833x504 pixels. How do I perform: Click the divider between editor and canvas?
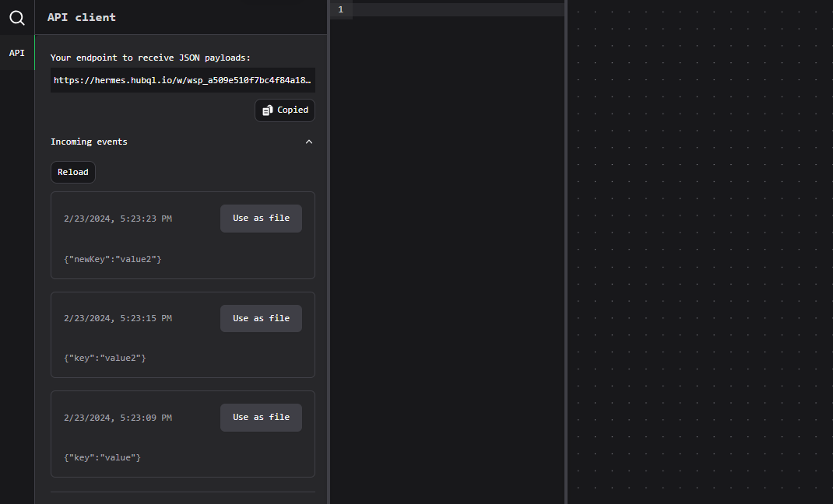click(x=566, y=252)
